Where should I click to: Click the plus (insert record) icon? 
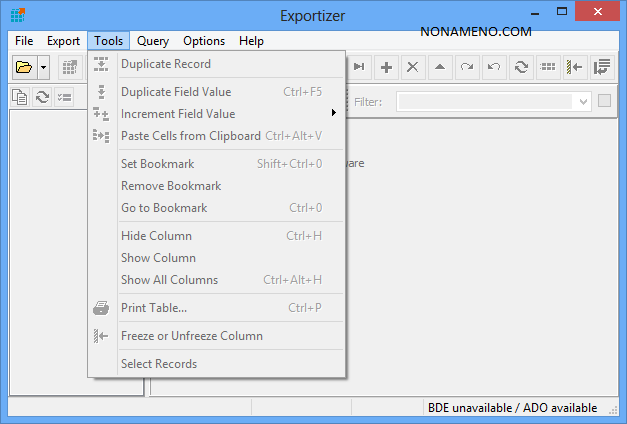(386, 67)
